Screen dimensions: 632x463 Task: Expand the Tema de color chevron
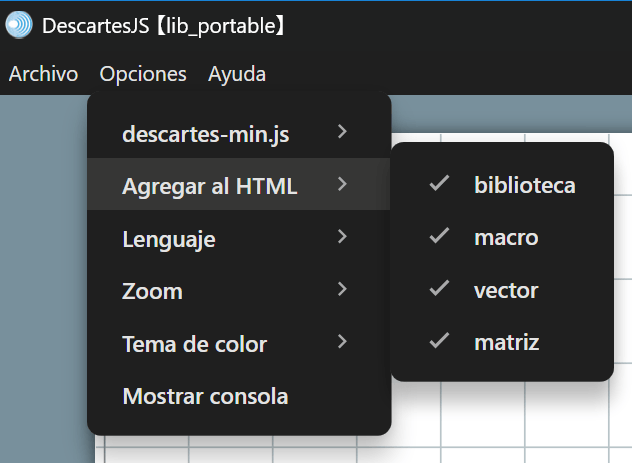coord(343,342)
